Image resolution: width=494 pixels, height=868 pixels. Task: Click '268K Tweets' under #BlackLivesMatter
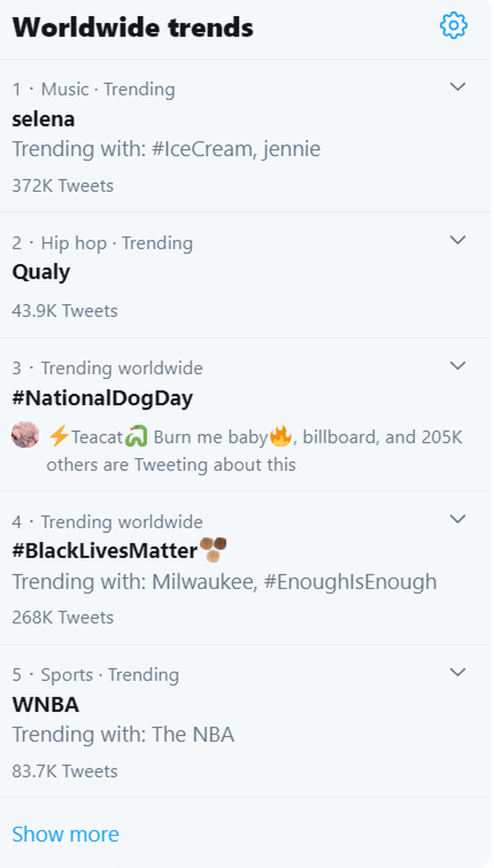(63, 617)
